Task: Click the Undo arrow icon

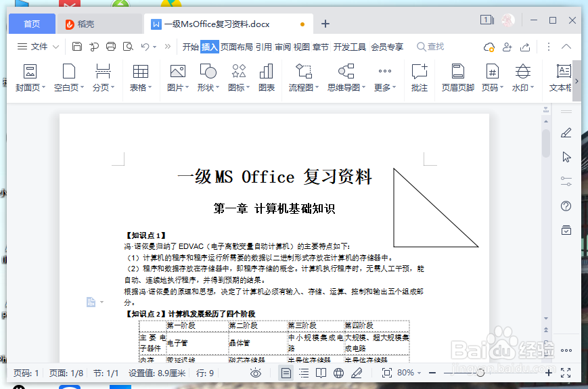Action: (145, 47)
